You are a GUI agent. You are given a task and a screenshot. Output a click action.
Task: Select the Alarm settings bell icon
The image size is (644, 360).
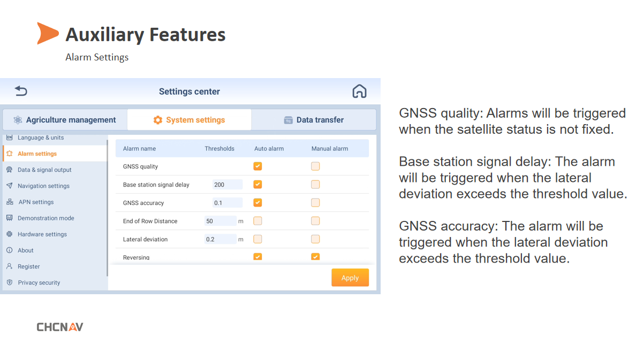tap(9, 154)
